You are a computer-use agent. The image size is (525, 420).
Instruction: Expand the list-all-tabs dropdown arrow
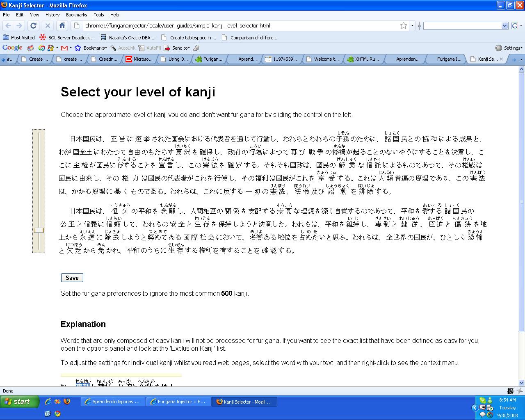tap(521, 59)
